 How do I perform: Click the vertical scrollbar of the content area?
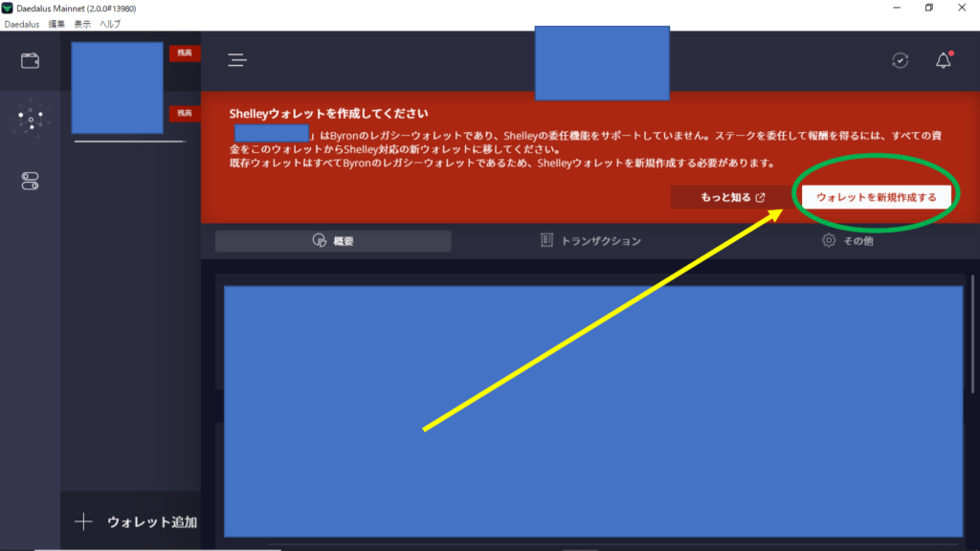click(972, 334)
